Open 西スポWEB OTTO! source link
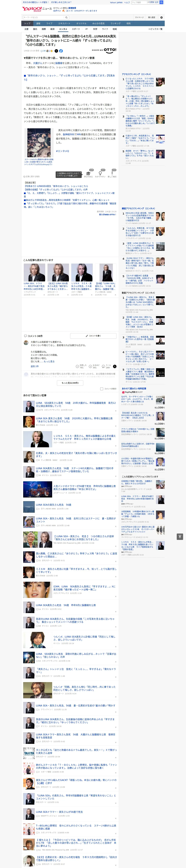 click(x=108, y=215)
